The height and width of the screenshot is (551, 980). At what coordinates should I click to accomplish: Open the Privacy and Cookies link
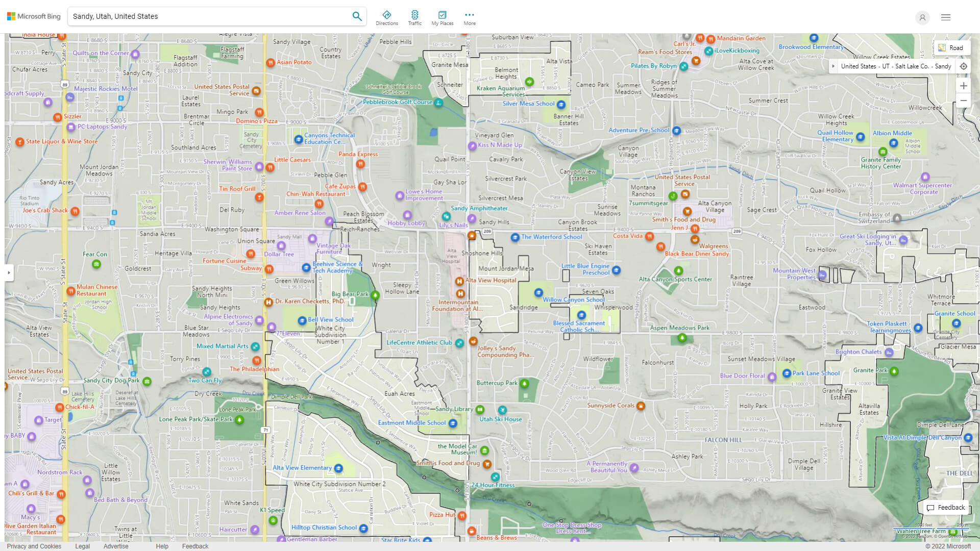pos(34,546)
